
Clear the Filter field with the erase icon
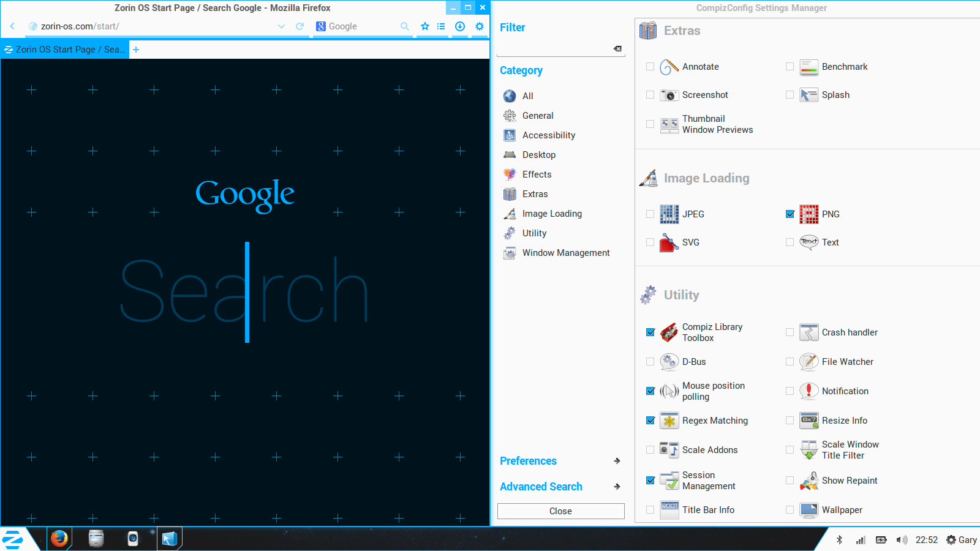click(617, 48)
